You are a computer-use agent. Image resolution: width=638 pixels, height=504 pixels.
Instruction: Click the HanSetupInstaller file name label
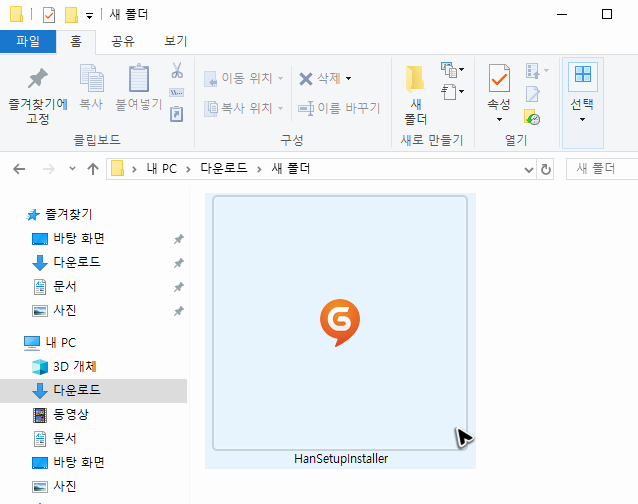point(341,459)
